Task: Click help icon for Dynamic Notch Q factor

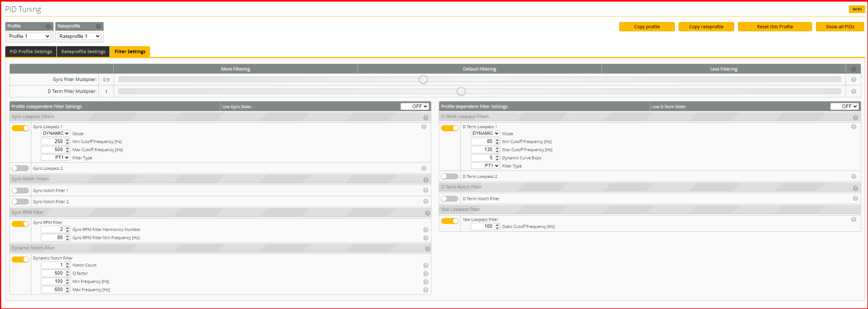Action: 425,274
